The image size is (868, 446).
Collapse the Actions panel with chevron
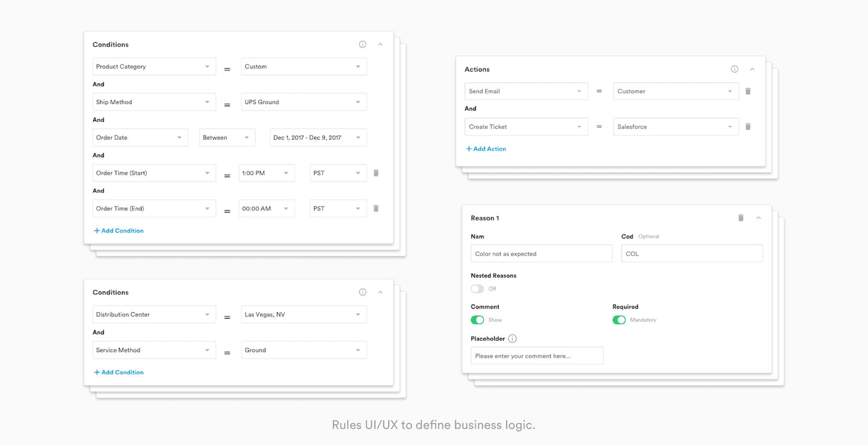pos(752,69)
